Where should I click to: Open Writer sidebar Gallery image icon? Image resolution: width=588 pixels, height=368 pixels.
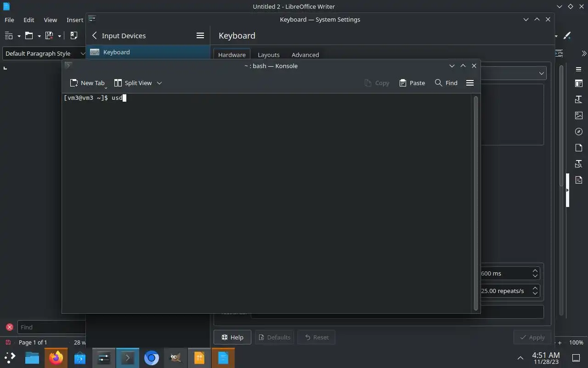(x=579, y=115)
